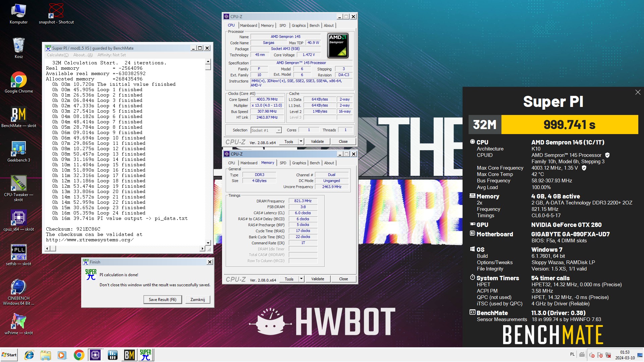
Task: Click Close in the upper CPU-Z window
Action: pyautogui.click(x=343, y=141)
